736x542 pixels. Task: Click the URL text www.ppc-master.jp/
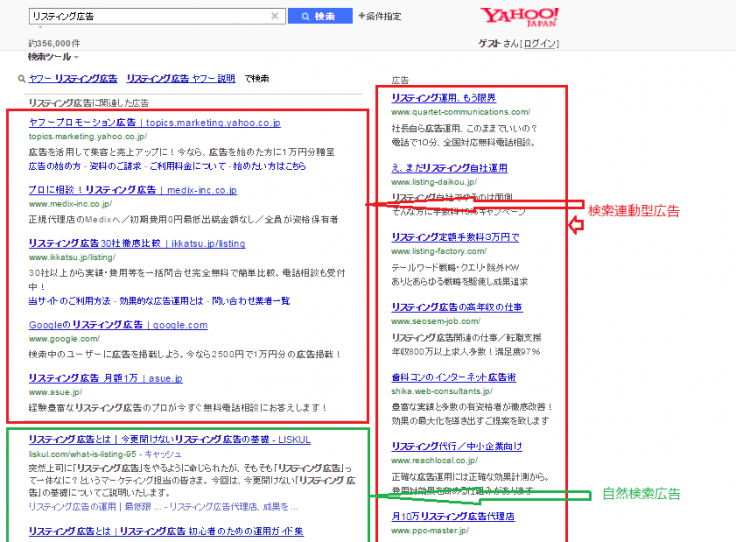[x=430, y=531]
